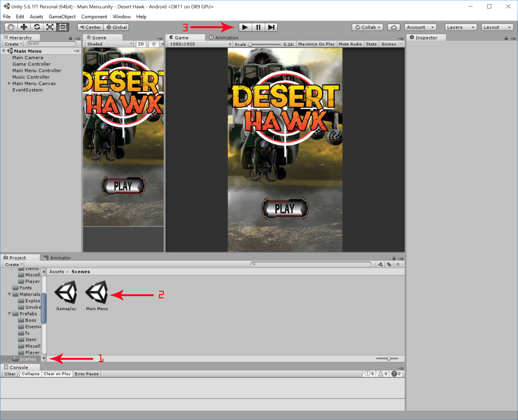Open Project Create dropdown

coord(14,265)
